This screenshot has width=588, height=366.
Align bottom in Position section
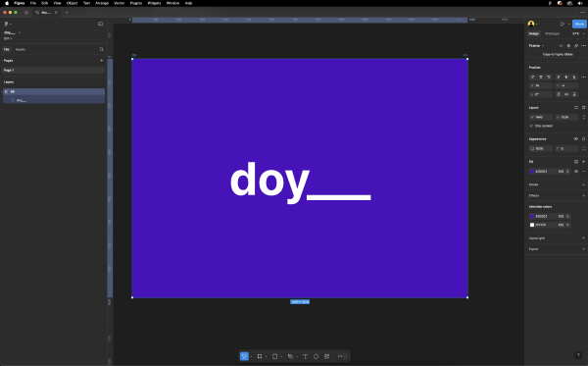(574, 77)
